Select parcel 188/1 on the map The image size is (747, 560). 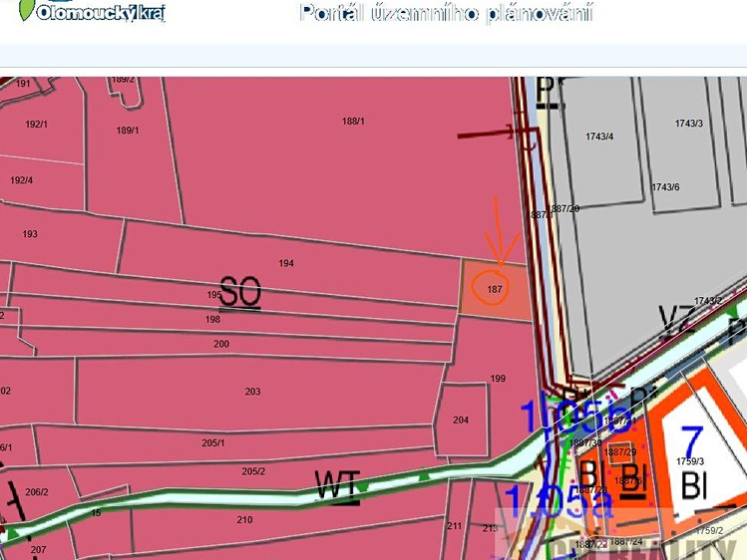tap(353, 122)
